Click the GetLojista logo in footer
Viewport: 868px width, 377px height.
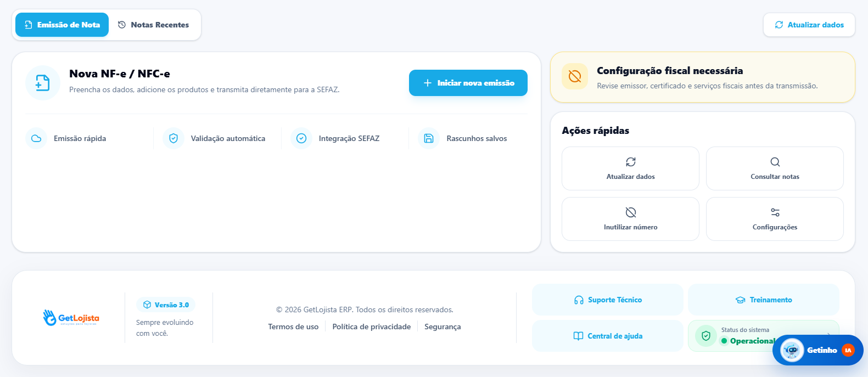coord(71,318)
